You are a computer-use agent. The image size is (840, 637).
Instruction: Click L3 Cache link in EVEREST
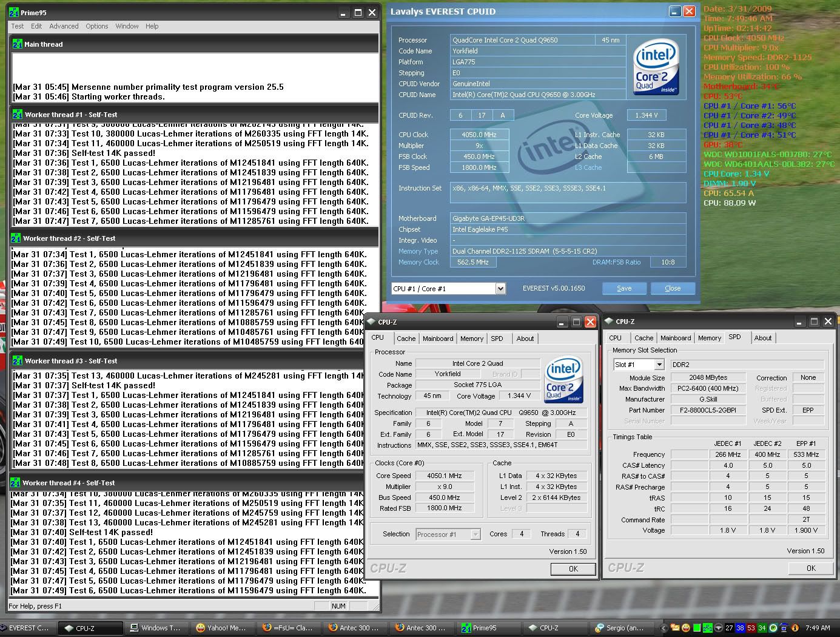pos(588,167)
